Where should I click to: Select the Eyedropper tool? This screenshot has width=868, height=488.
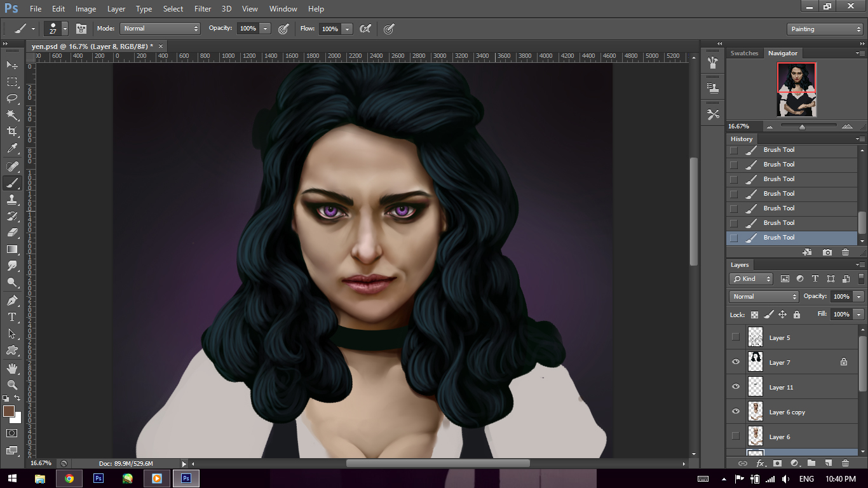point(12,149)
